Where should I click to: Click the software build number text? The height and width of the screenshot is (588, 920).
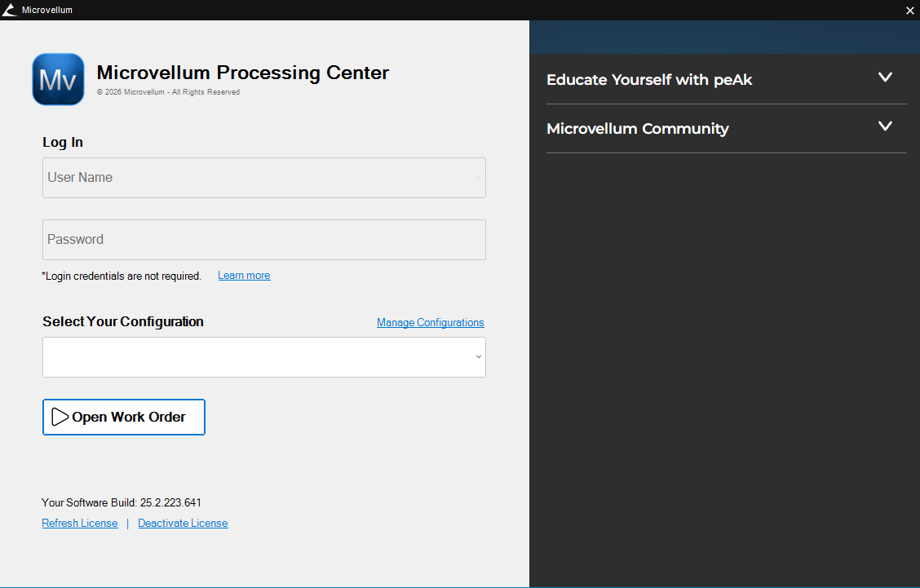(170, 502)
